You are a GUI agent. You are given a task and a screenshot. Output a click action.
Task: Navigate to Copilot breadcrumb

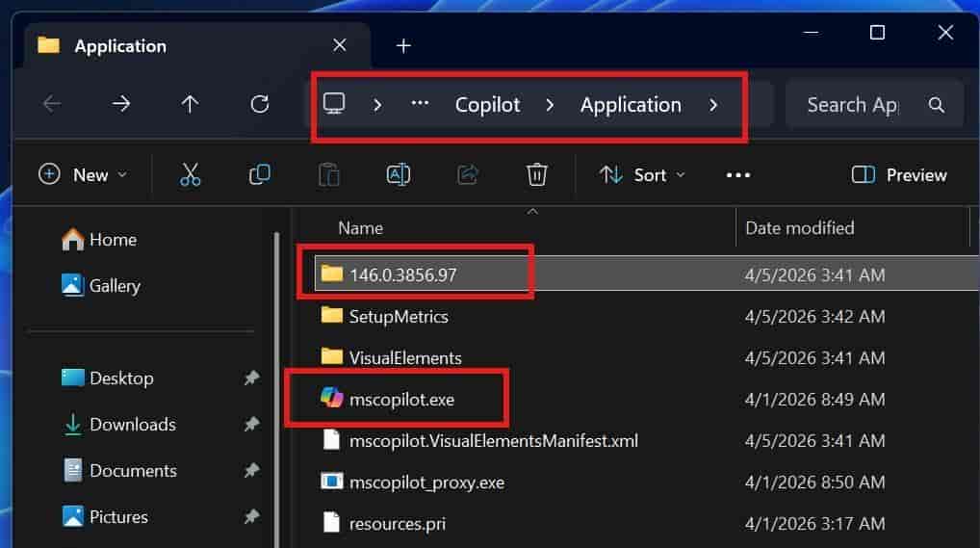click(487, 105)
